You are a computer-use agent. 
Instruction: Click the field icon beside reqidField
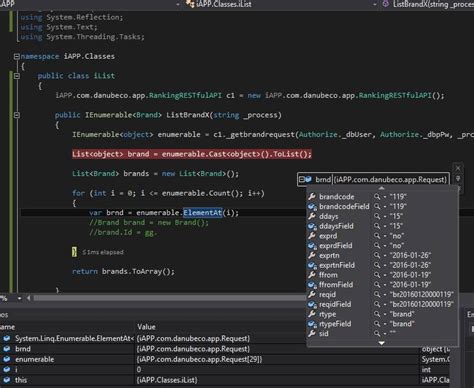click(x=312, y=304)
